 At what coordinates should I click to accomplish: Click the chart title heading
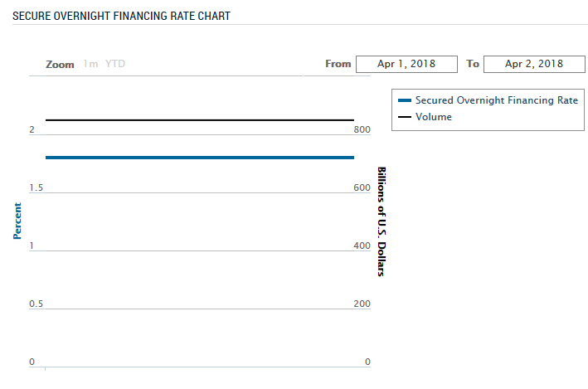121,16
